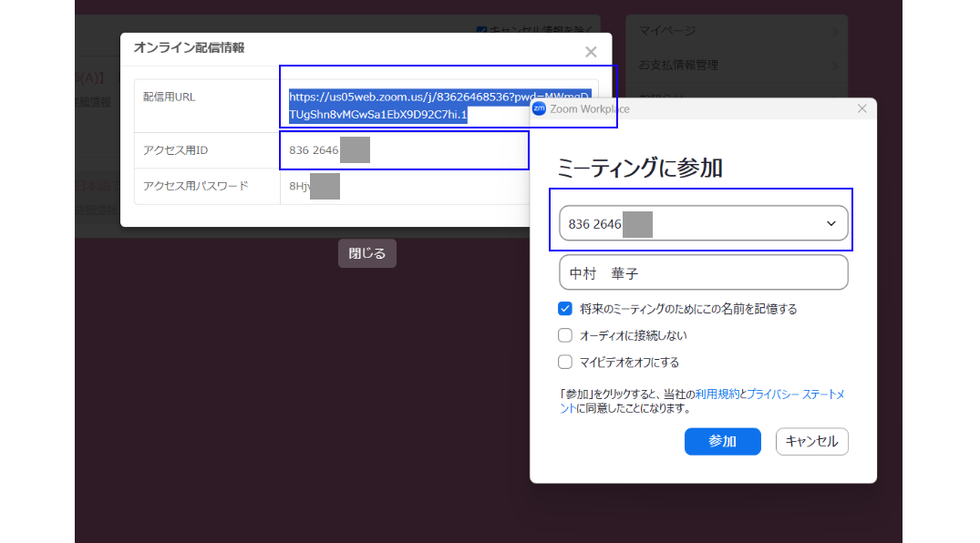The width and height of the screenshot is (980, 543).
Task: Enable オーディオに接続しない checkbox
Action: (x=565, y=335)
